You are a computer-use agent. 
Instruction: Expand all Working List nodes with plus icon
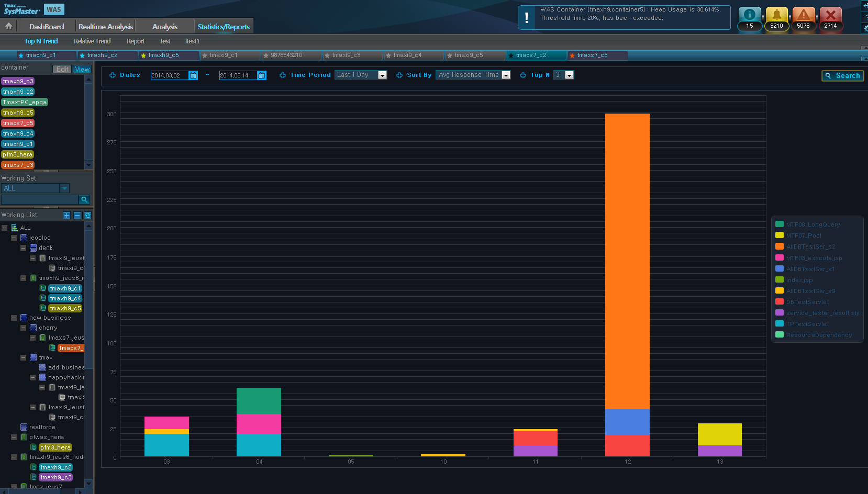(x=66, y=215)
